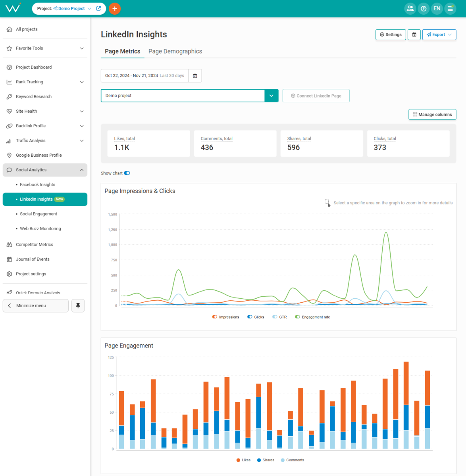
Task: Open the help question mark icon
Action: [424, 9]
